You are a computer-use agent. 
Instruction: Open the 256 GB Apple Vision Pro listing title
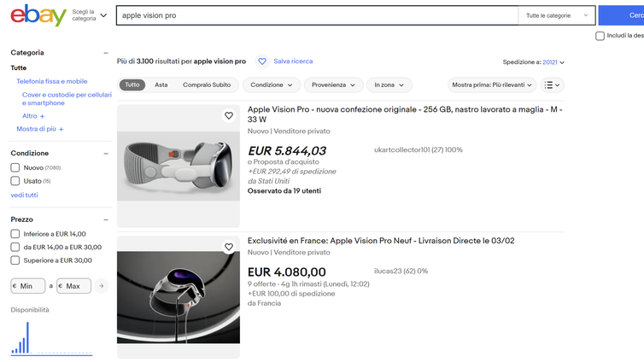pyautogui.click(x=405, y=114)
